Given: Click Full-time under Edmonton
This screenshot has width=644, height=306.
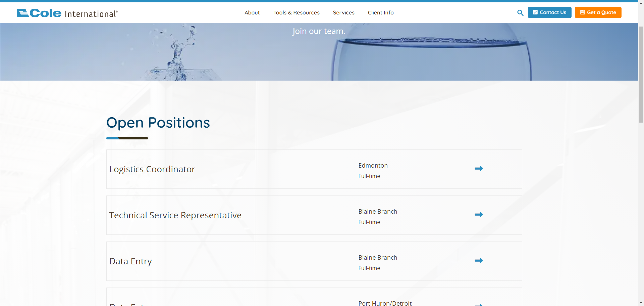Looking at the screenshot, I should click(x=369, y=176).
